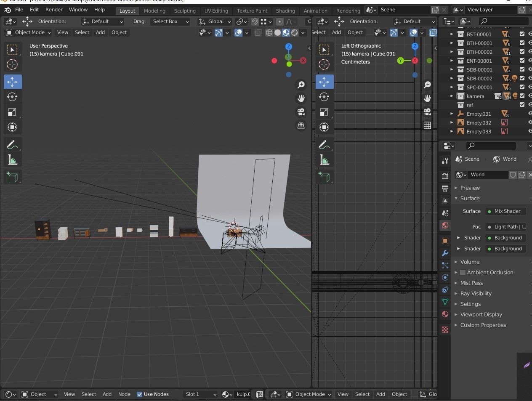Uncheck BST-00001 collection exclude checkbox
Viewport: 532px width, 401px height.
522,34
